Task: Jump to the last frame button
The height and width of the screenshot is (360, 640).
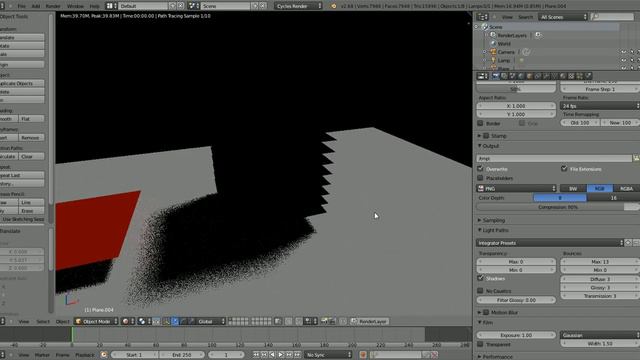Action: (x=298, y=355)
